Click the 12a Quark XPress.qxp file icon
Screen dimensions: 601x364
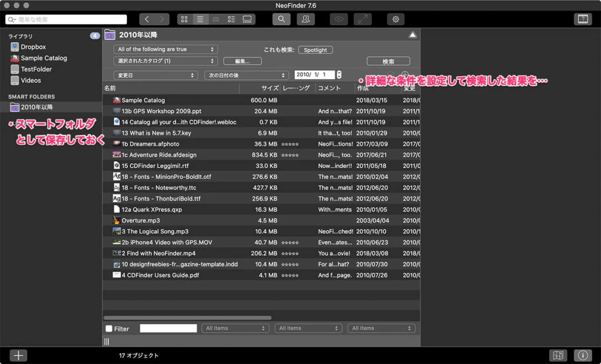[x=117, y=209]
